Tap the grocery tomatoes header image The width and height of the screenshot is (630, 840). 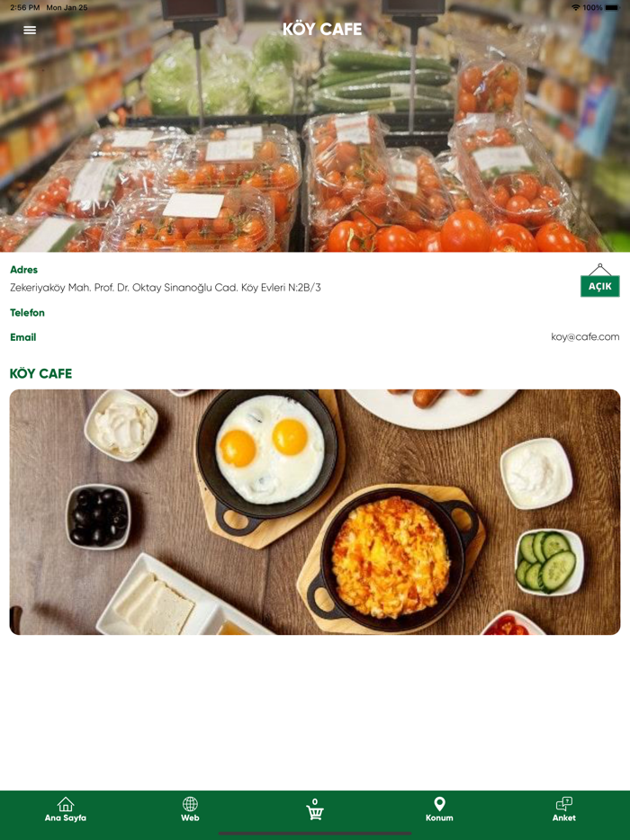click(315, 126)
